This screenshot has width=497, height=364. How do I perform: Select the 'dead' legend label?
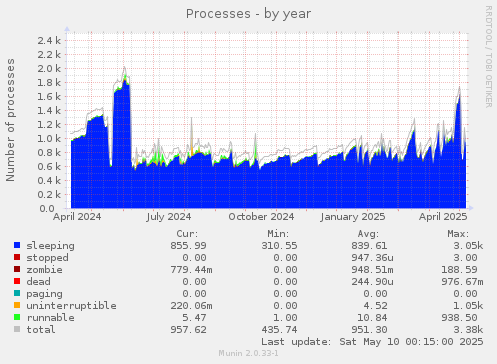(38, 282)
